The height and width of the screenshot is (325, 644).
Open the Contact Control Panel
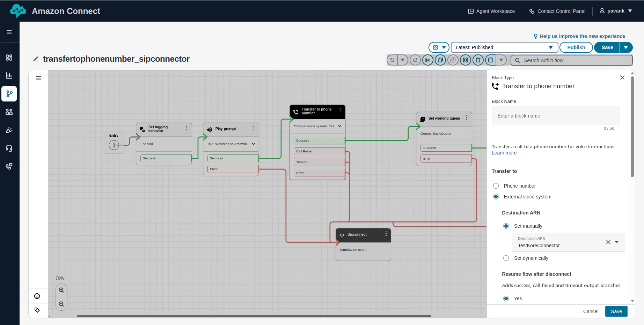coord(557,11)
